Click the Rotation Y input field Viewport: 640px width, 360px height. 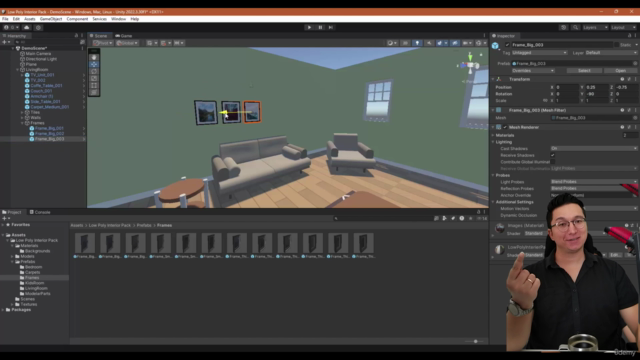coord(597,94)
